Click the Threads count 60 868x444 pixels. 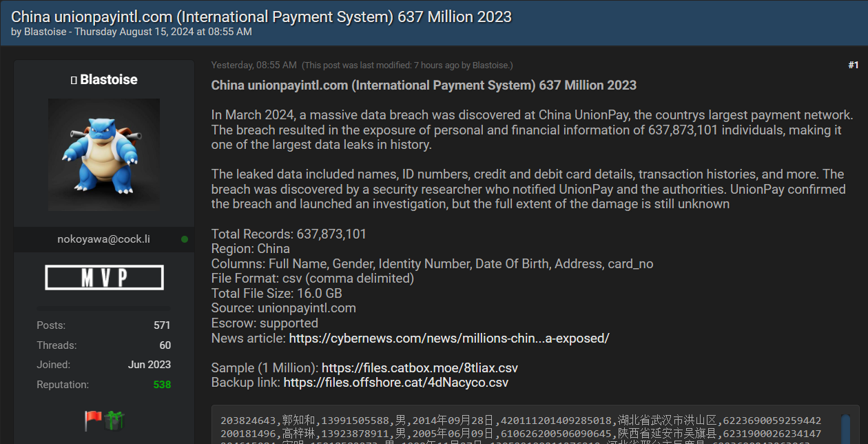(x=165, y=345)
